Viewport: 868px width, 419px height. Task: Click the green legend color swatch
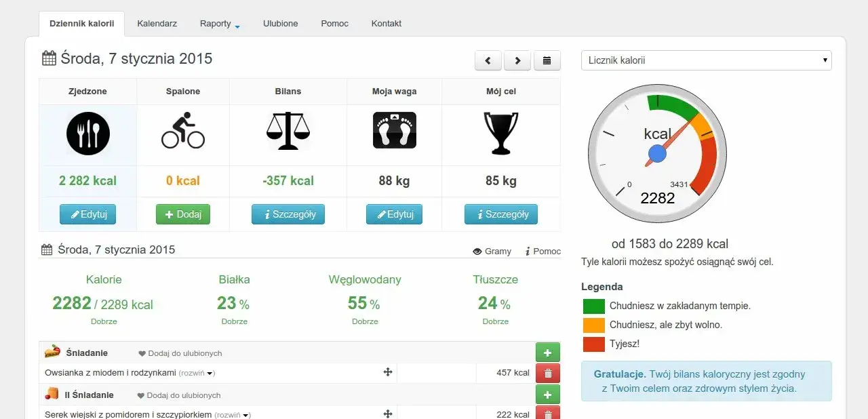[x=593, y=306]
